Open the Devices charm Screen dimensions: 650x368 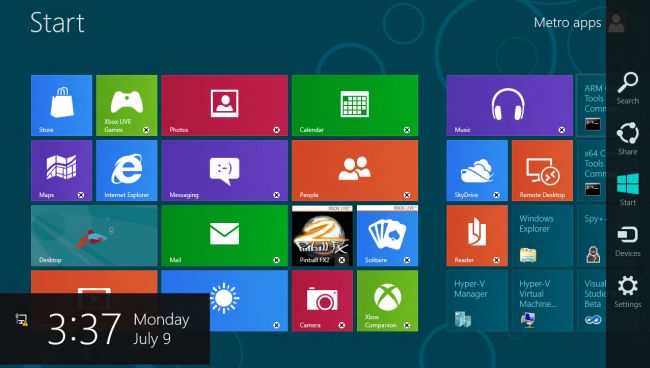pos(628,241)
